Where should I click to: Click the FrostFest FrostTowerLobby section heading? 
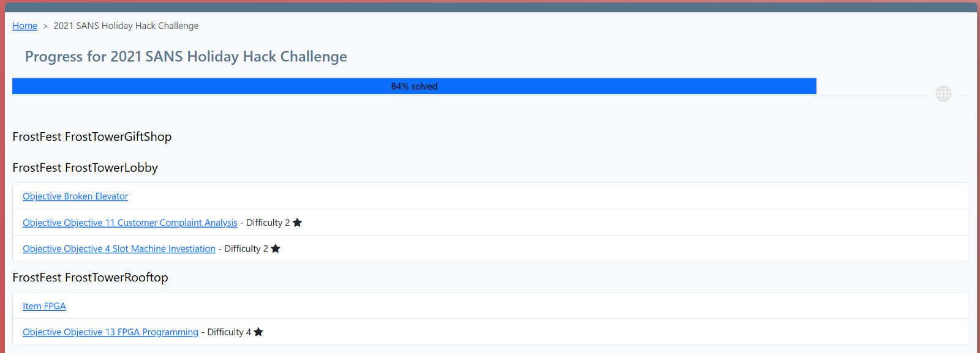point(85,168)
